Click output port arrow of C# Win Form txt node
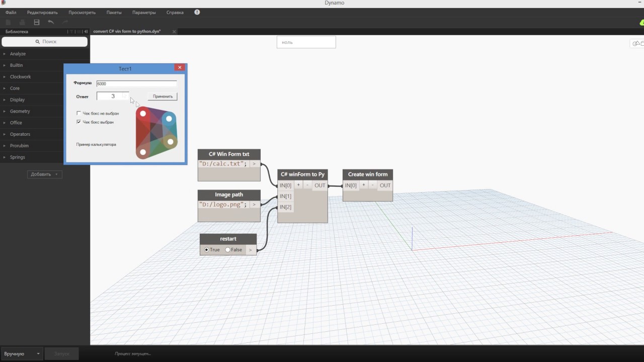 click(255, 164)
